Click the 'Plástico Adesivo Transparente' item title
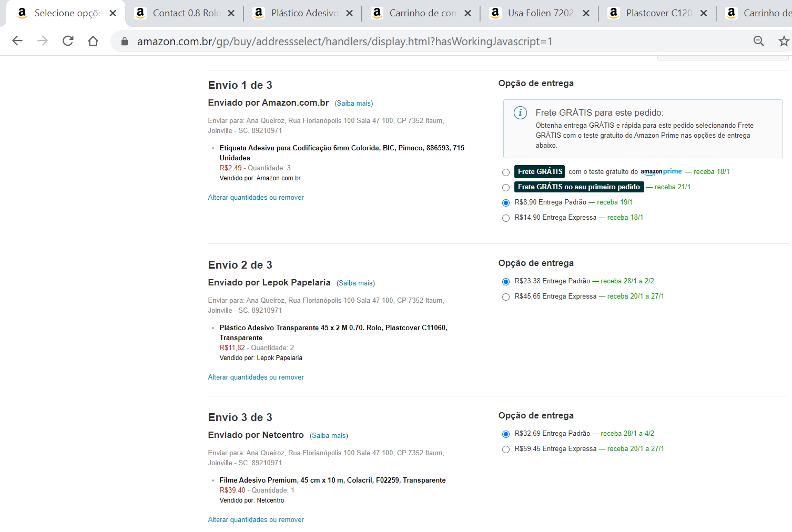 pyautogui.click(x=333, y=333)
